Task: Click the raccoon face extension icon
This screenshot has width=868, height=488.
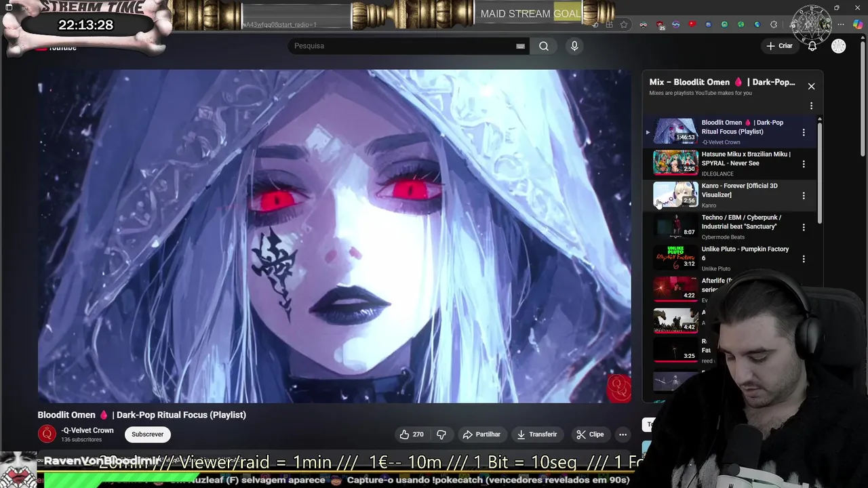Action: click(643, 24)
